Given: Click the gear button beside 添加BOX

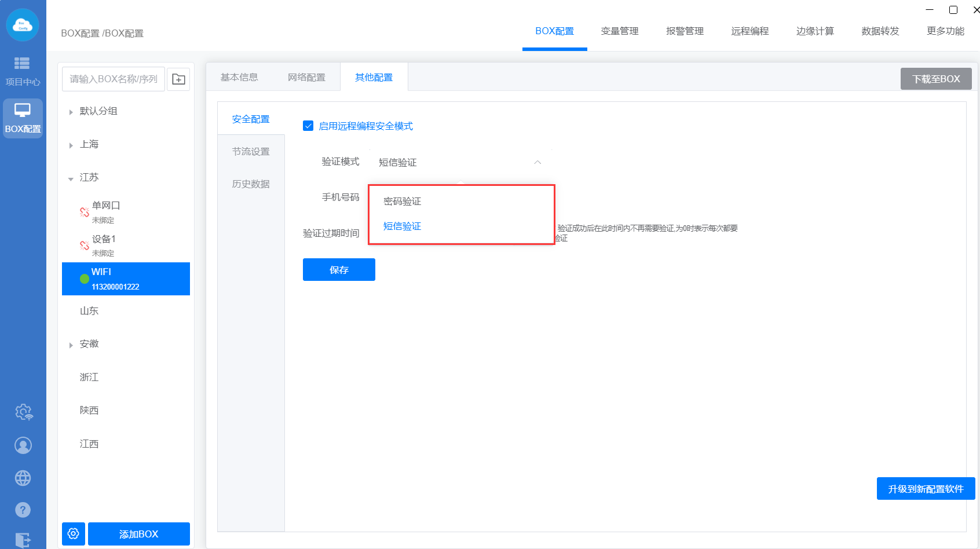Looking at the screenshot, I should 74,533.
